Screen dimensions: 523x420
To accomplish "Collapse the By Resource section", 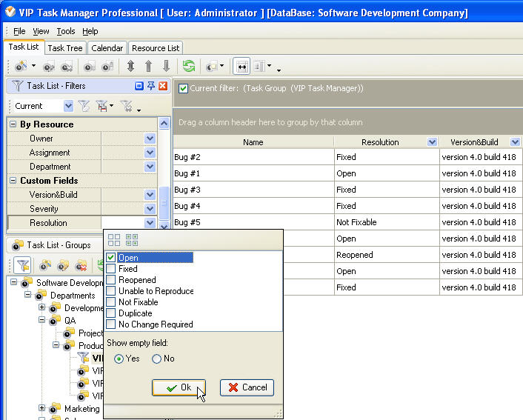I will click(x=13, y=124).
